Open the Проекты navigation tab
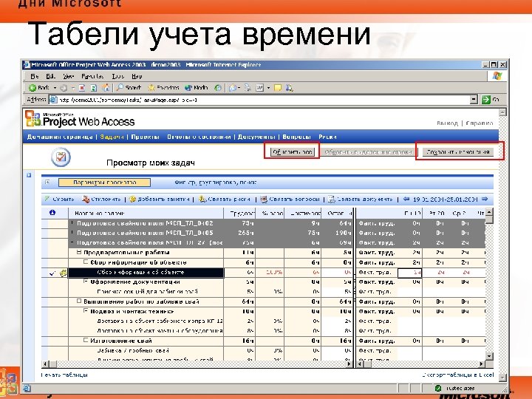This screenshot has width=532, height=399. coord(146,137)
